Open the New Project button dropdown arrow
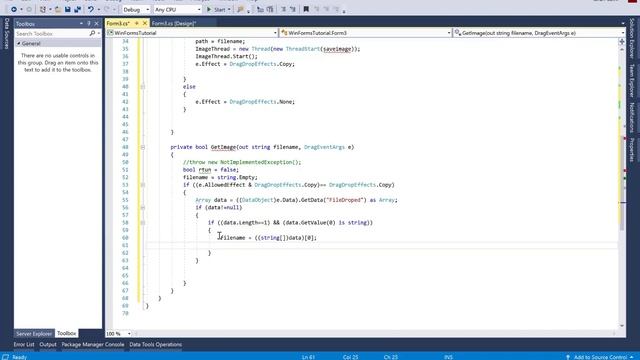 pyautogui.click(x=50, y=9)
